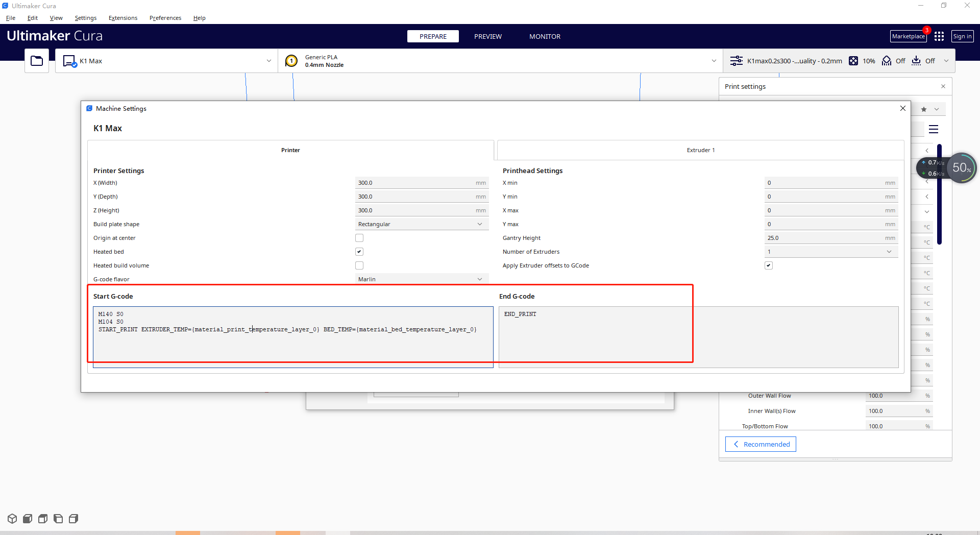Switch to the MONITOR stage

coord(545,36)
